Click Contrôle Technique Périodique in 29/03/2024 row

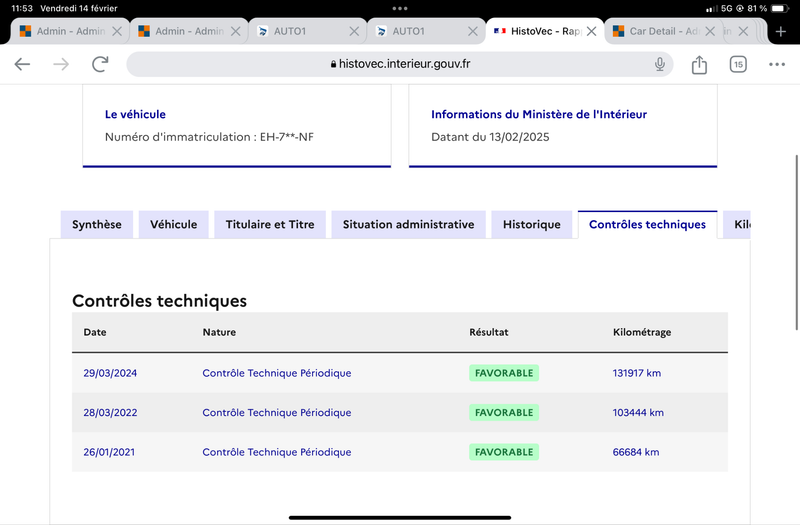tap(277, 373)
